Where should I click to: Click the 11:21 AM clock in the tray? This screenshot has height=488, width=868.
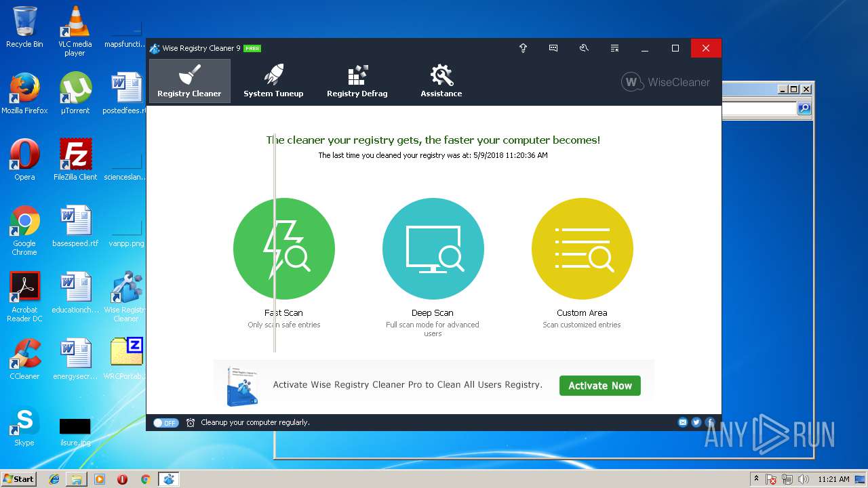pyautogui.click(x=833, y=479)
